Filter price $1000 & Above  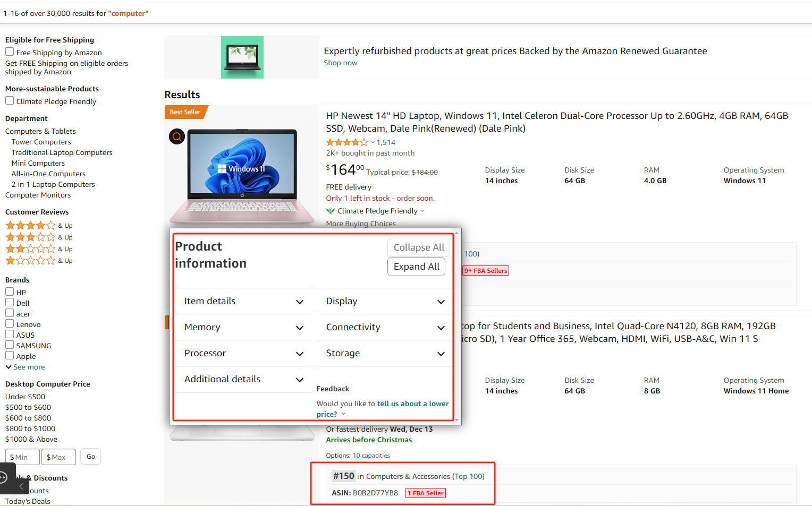pos(31,439)
